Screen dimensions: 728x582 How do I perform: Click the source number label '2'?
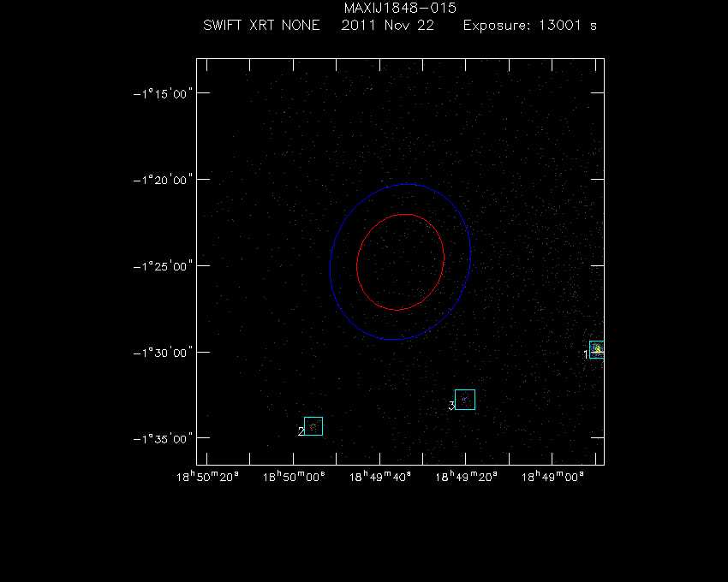(301, 431)
